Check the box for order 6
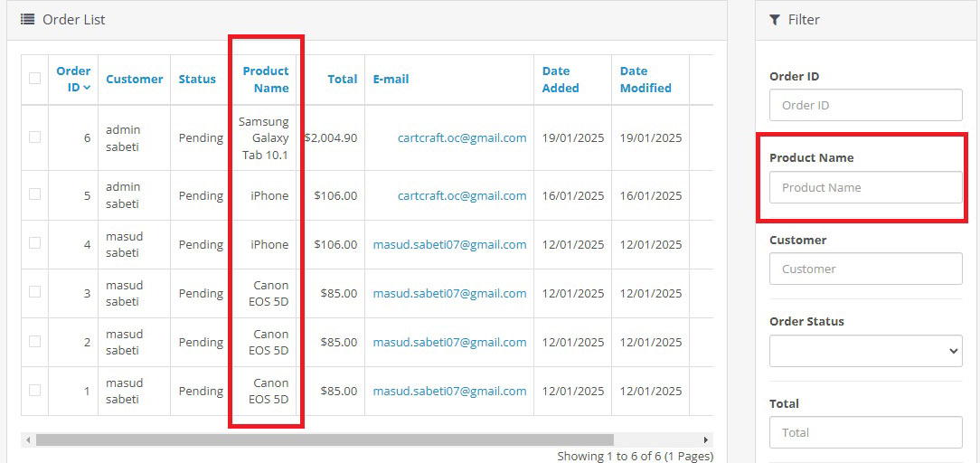The width and height of the screenshot is (980, 463). coord(35,137)
